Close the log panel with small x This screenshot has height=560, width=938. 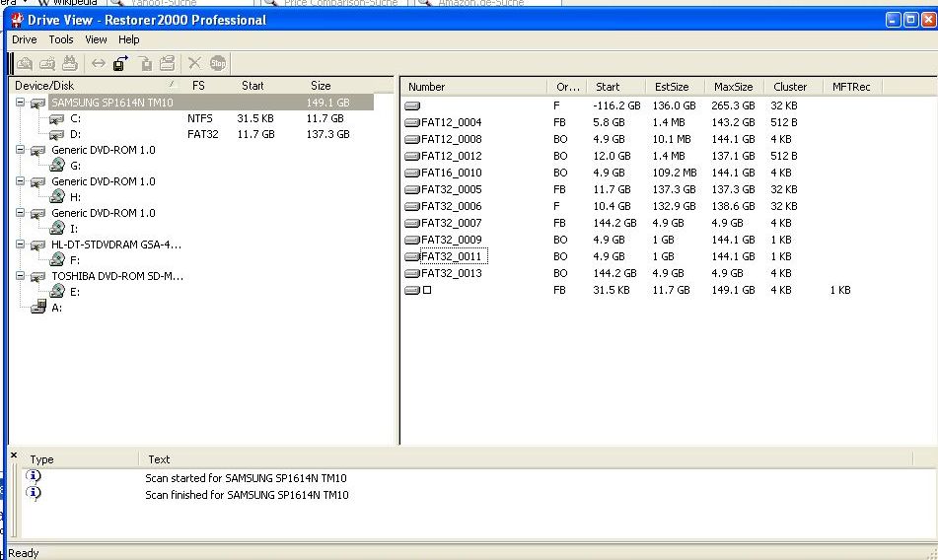(x=14, y=455)
